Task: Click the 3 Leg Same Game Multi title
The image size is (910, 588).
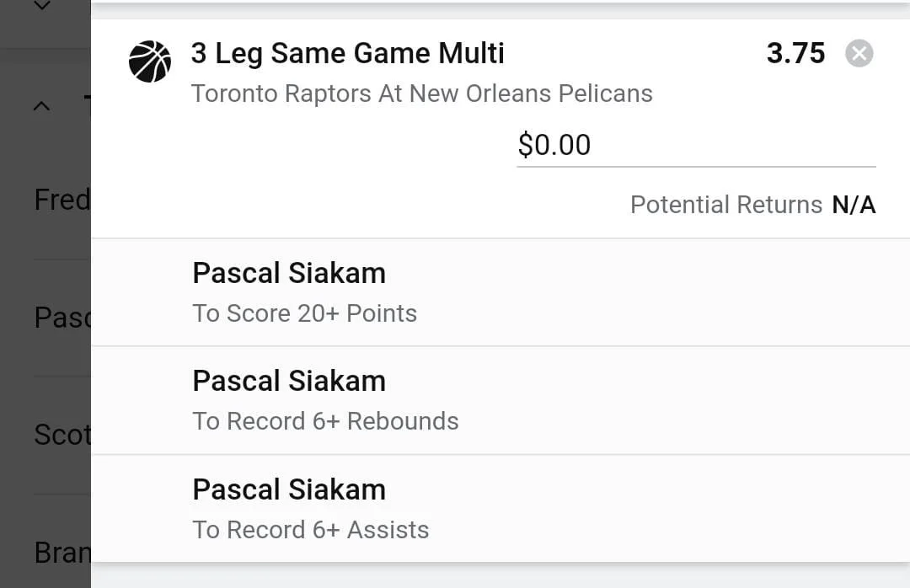Action: tap(347, 54)
